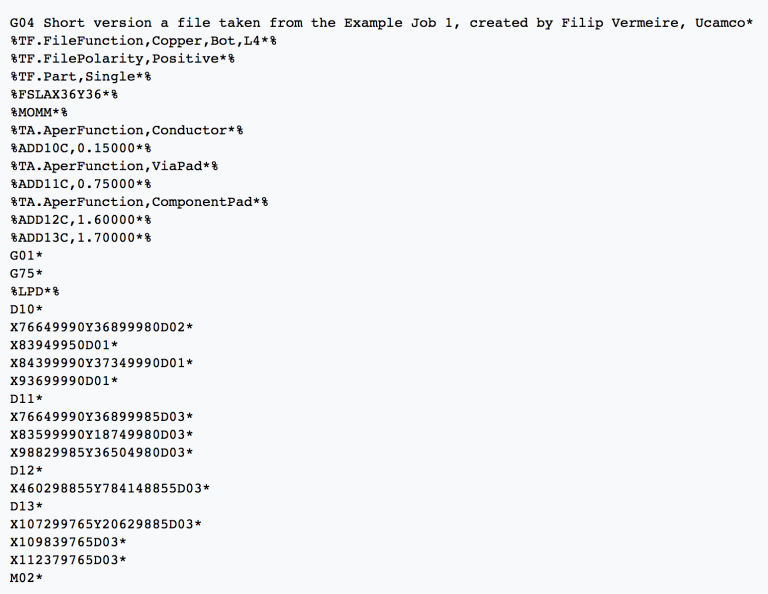Click the AperFunction,Conductor line
Screen dimensions: 768x594
coord(127,130)
